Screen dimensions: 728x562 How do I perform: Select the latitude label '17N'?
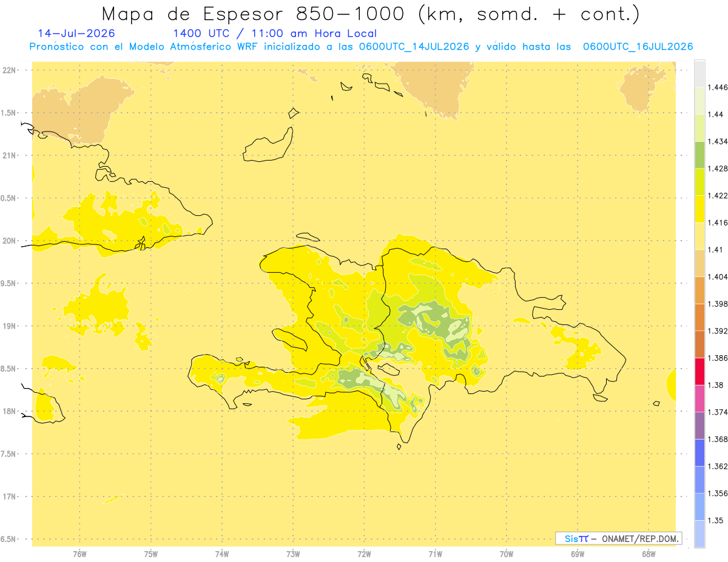coord(9,497)
